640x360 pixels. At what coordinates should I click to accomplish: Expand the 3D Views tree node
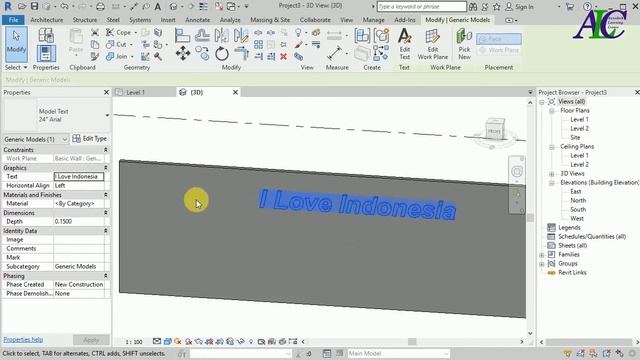(x=551, y=173)
